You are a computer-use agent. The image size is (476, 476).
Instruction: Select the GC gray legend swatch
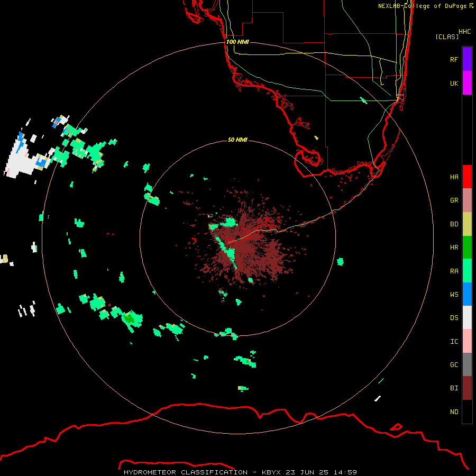(467, 364)
